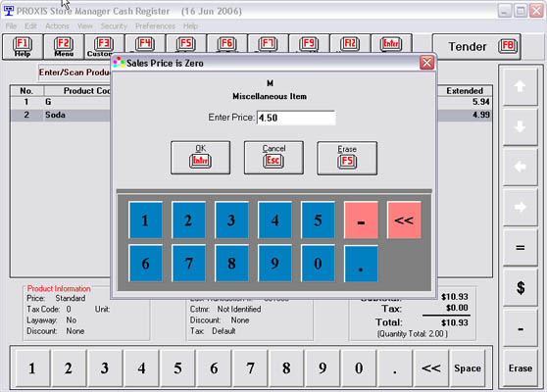
Task: Click the Erase F5 dialog button
Action: click(x=347, y=158)
